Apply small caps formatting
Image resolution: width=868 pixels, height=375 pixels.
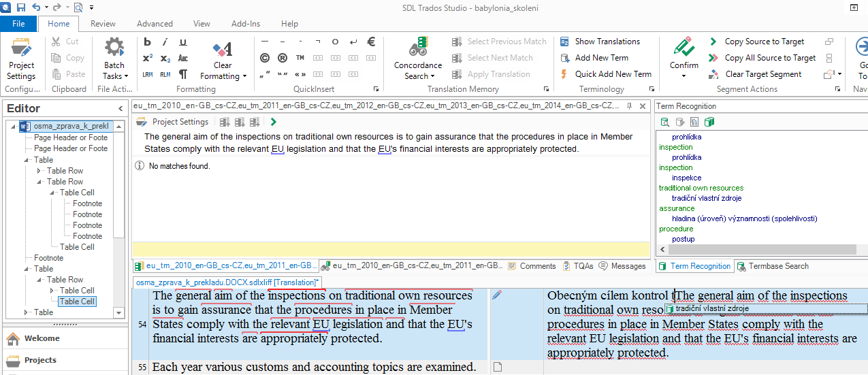pos(183,58)
